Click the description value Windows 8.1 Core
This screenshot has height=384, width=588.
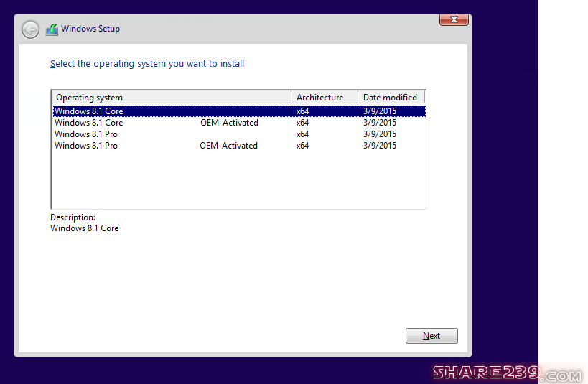pyautogui.click(x=85, y=228)
